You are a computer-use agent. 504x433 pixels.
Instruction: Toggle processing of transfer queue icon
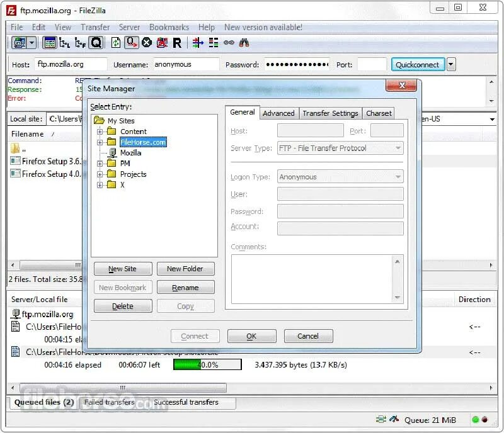132,42
